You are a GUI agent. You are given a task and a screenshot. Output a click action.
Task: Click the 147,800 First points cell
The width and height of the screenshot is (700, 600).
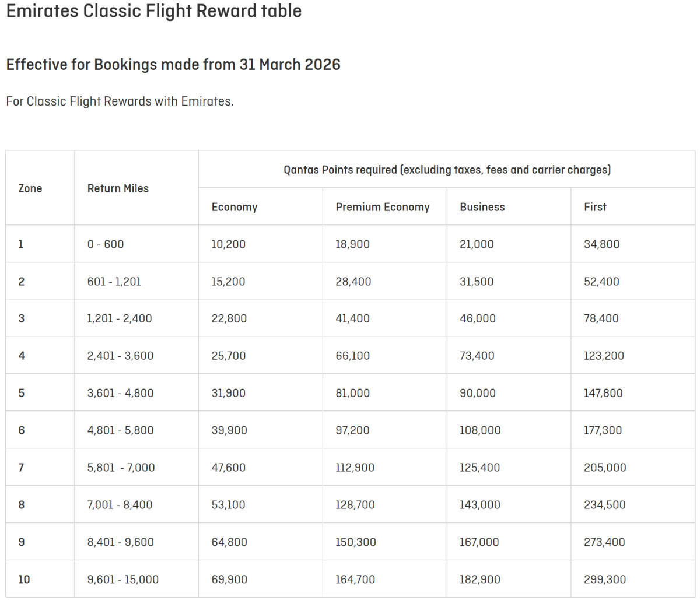click(603, 393)
